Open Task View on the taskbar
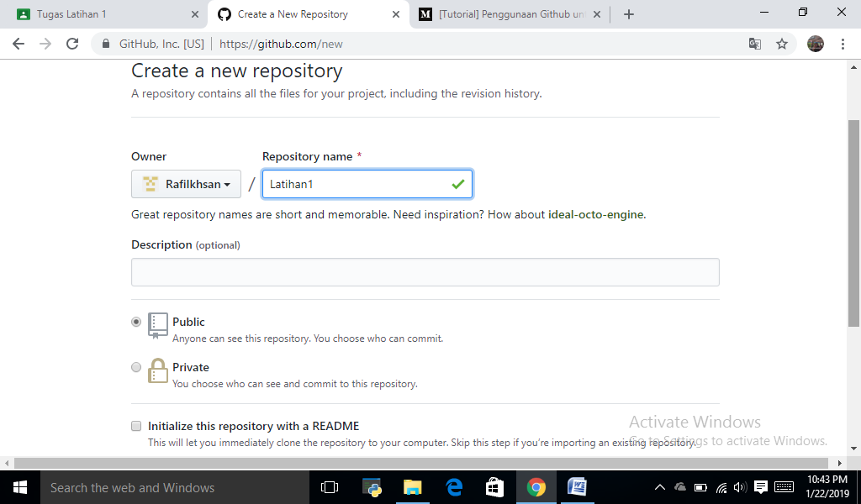 [x=330, y=487]
